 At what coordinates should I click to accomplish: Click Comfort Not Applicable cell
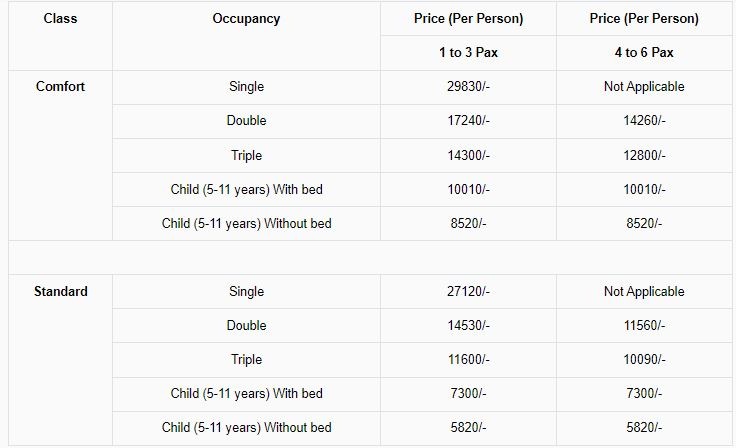pyautogui.click(x=644, y=86)
